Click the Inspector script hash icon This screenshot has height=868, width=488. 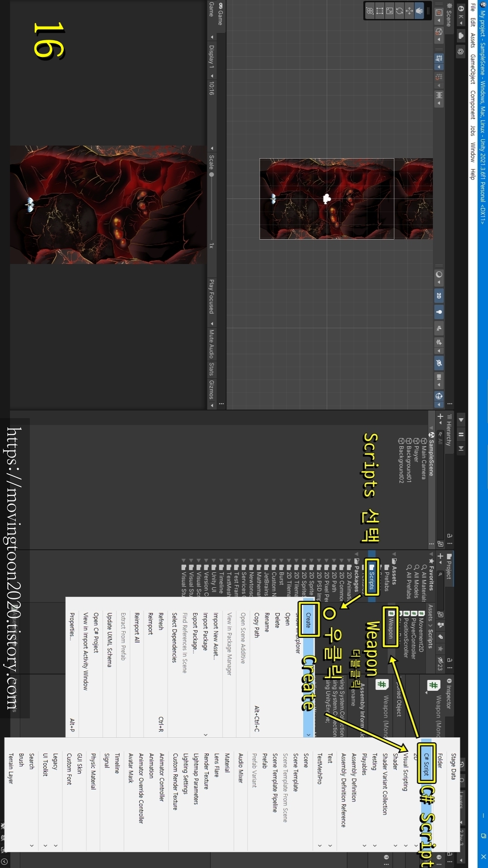click(433, 686)
